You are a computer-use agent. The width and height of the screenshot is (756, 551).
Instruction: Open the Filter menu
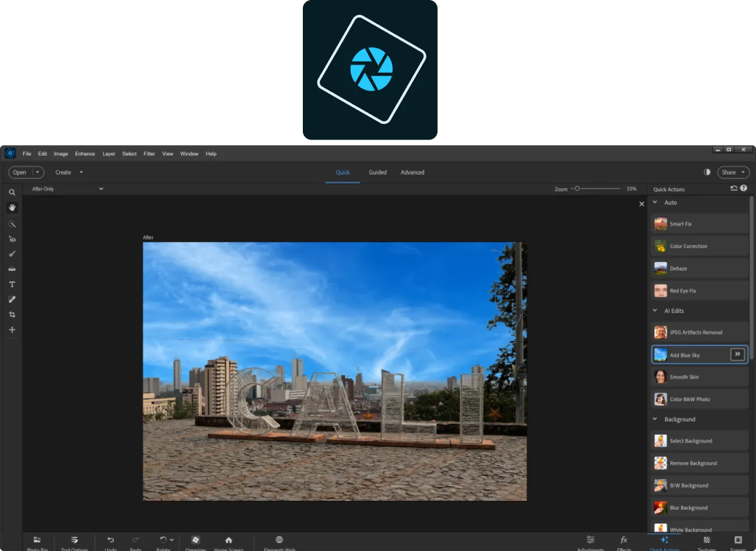pos(149,154)
